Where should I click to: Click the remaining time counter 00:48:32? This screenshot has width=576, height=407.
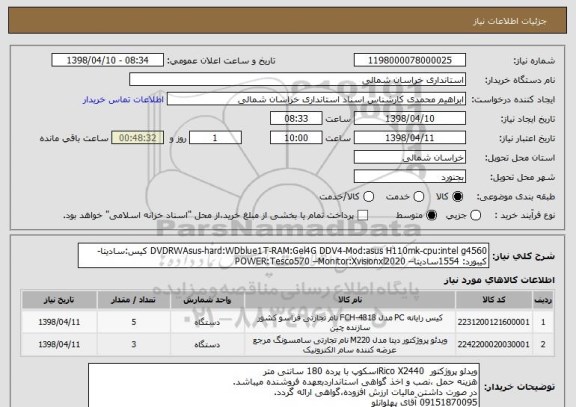[138, 138]
